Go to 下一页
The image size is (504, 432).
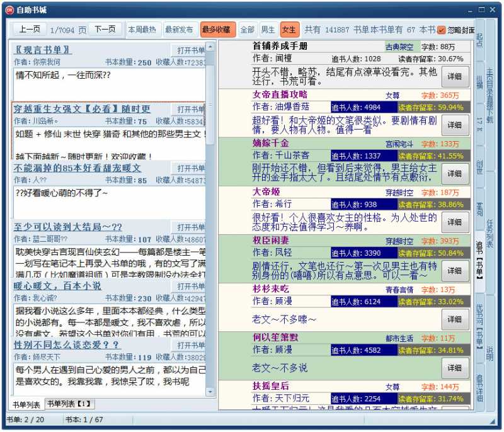(105, 30)
